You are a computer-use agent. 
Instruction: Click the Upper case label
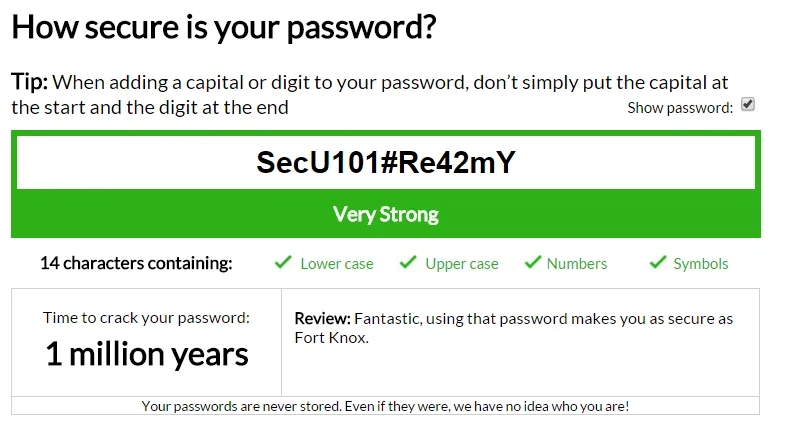tap(462, 264)
